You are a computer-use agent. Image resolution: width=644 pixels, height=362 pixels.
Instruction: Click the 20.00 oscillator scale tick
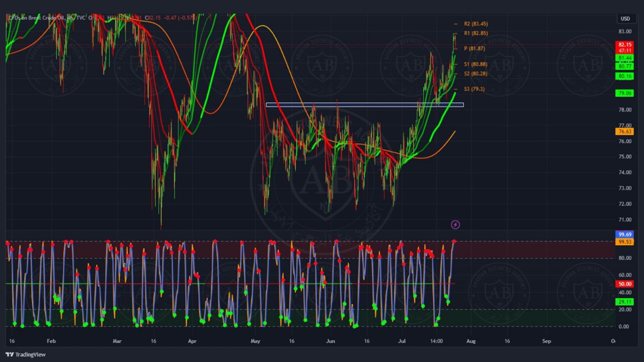625,309
